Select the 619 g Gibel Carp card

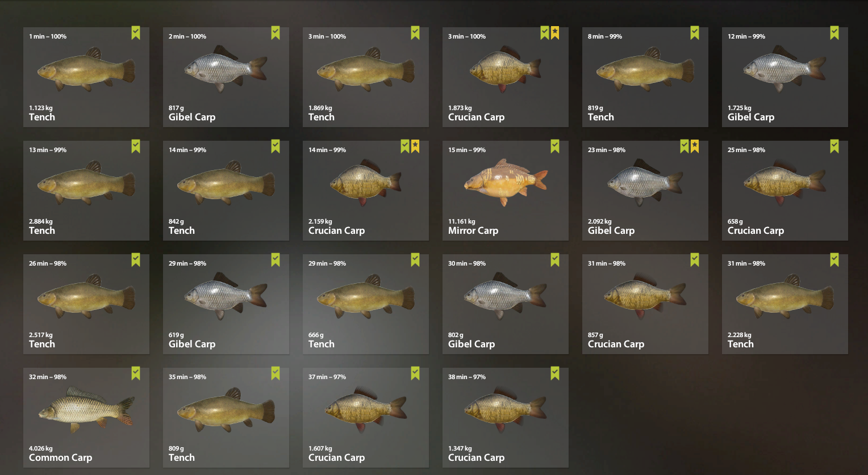click(x=226, y=304)
